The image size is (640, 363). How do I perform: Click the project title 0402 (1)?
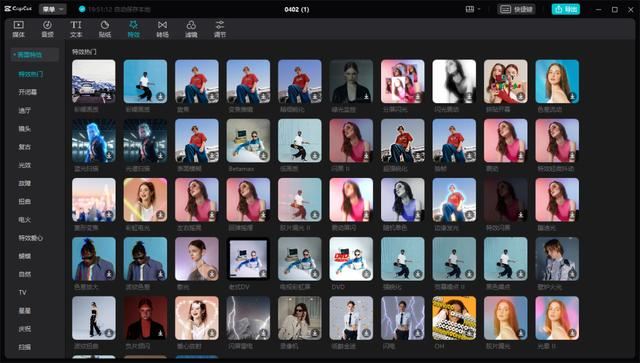(x=297, y=9)
